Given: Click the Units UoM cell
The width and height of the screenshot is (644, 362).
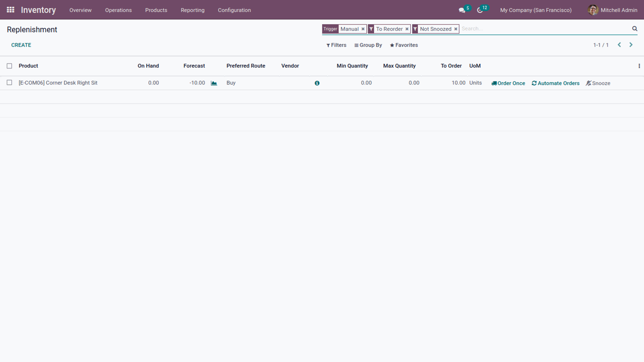Looking at the screenshot, I should tap(476, 83).
